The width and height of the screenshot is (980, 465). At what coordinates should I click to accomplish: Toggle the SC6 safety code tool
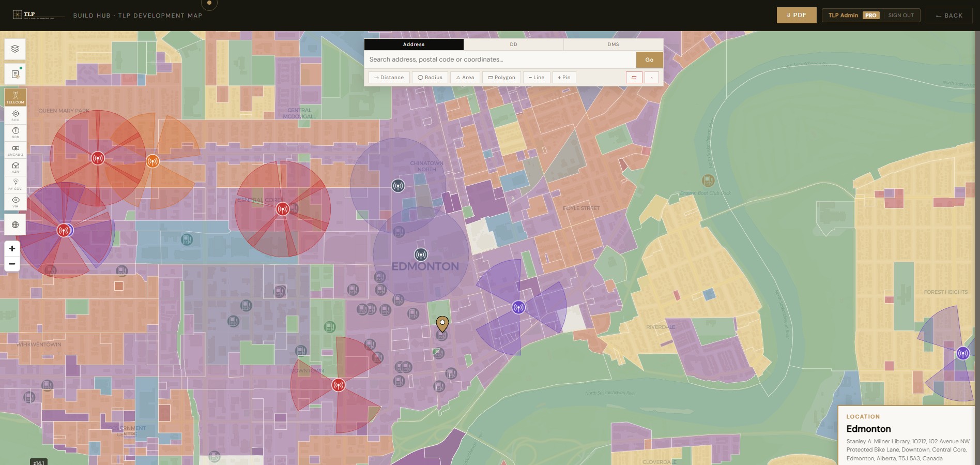pyautogui.click(x=16, y=133)
